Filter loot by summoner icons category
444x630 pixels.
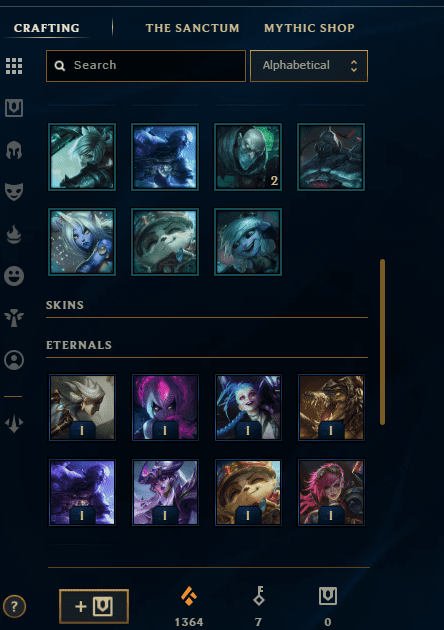point(14,360)
